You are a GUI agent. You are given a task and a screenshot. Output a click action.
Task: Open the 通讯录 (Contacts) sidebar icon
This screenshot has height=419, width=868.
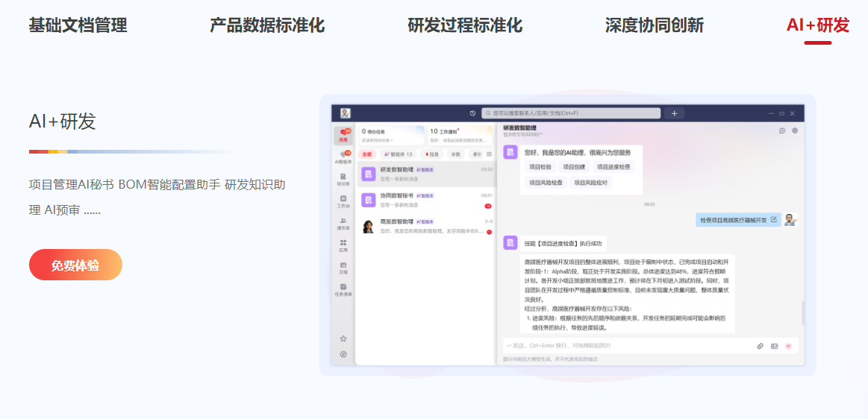click(x=343, y=224)
